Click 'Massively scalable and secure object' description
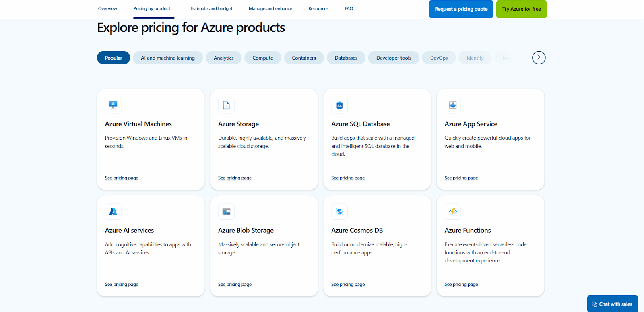The height and width of the screenshot is (312, 644). coord(259,248)
